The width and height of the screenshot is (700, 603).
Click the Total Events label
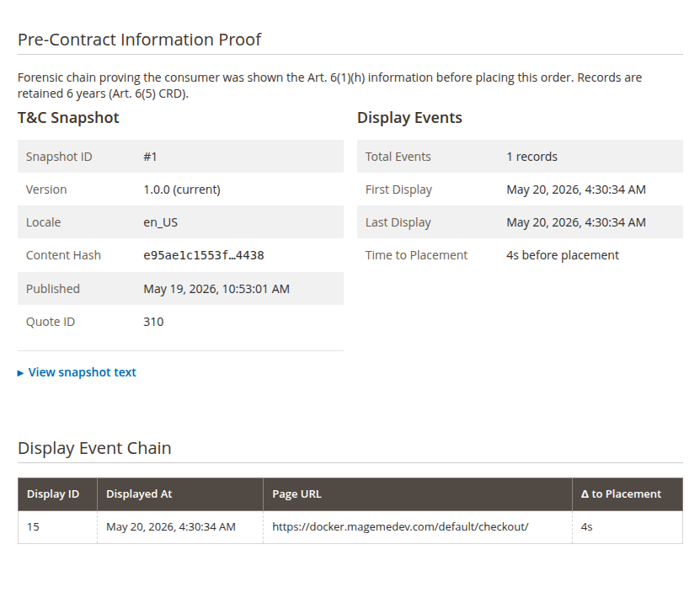(x=398, y=157)
